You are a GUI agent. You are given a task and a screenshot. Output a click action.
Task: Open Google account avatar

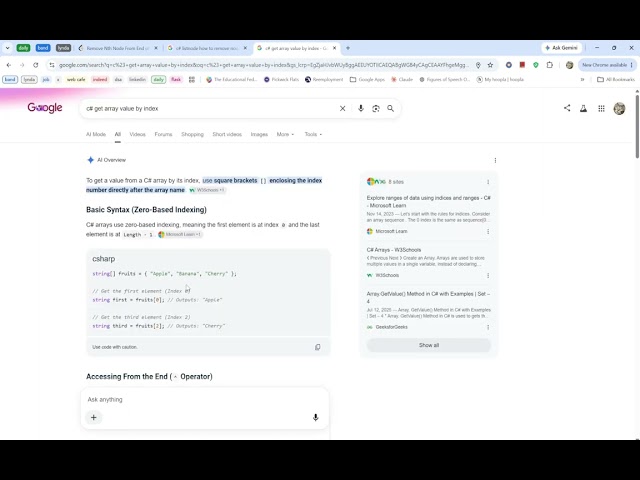pos(619,109)
